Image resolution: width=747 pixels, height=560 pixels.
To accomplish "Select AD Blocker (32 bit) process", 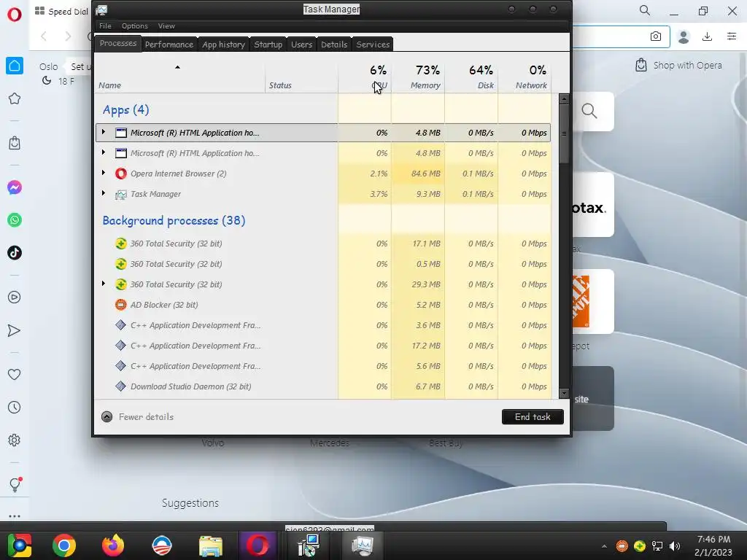I will [323, 305].
